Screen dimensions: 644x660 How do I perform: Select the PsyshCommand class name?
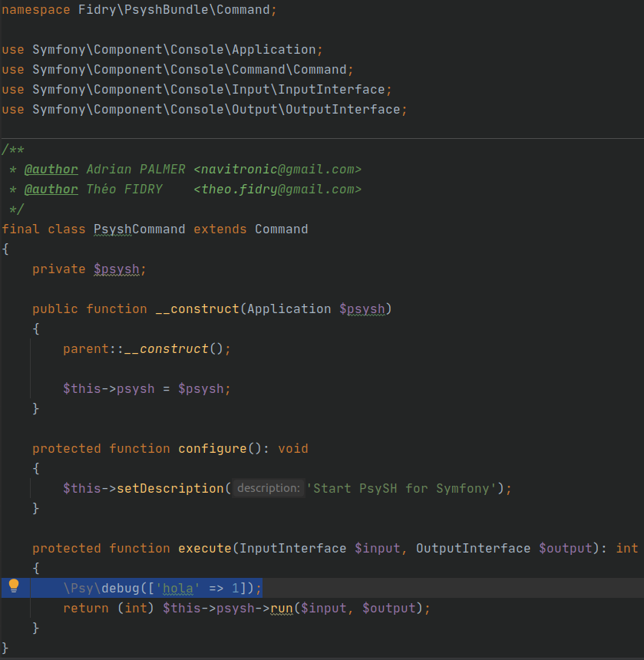139,229
